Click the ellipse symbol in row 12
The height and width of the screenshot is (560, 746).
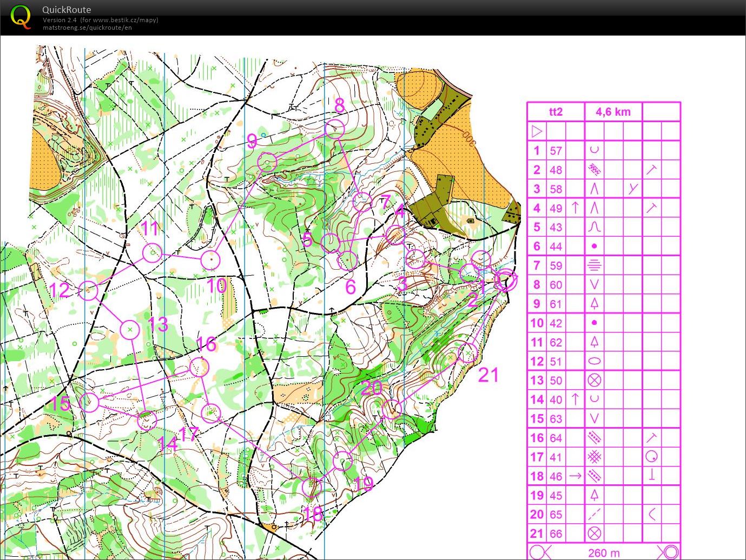pyautogui.click(x=594, y=361)
